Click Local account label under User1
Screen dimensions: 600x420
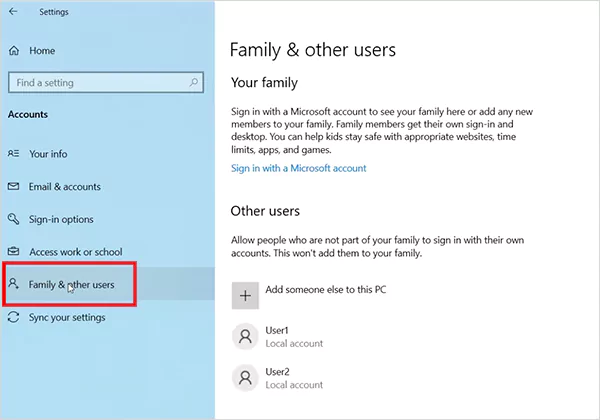pos(294,343)
